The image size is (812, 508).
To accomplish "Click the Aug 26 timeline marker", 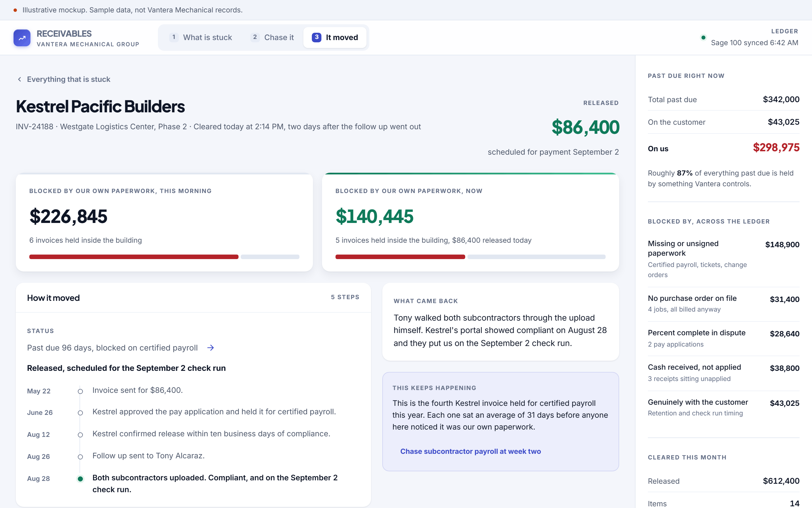I will point(80,457).
